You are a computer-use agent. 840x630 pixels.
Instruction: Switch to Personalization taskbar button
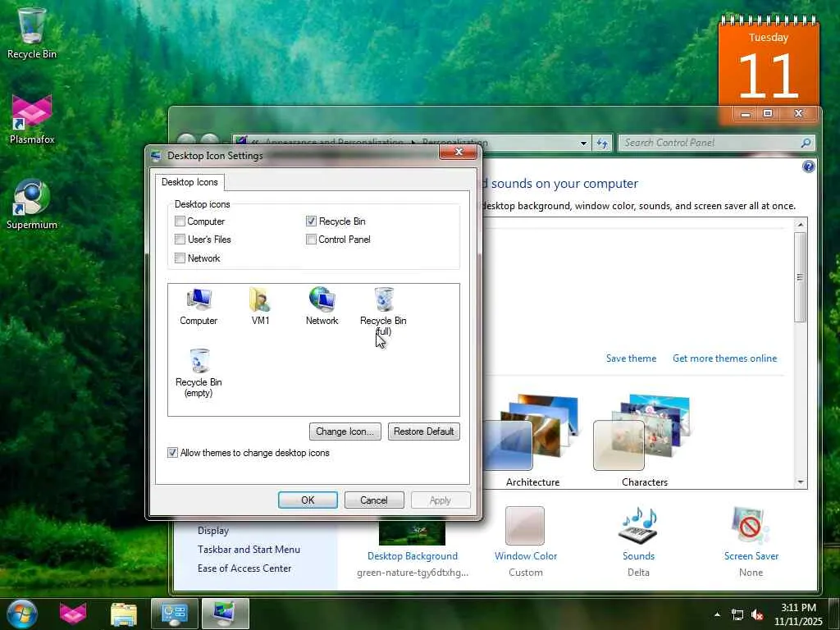(225, 614)
